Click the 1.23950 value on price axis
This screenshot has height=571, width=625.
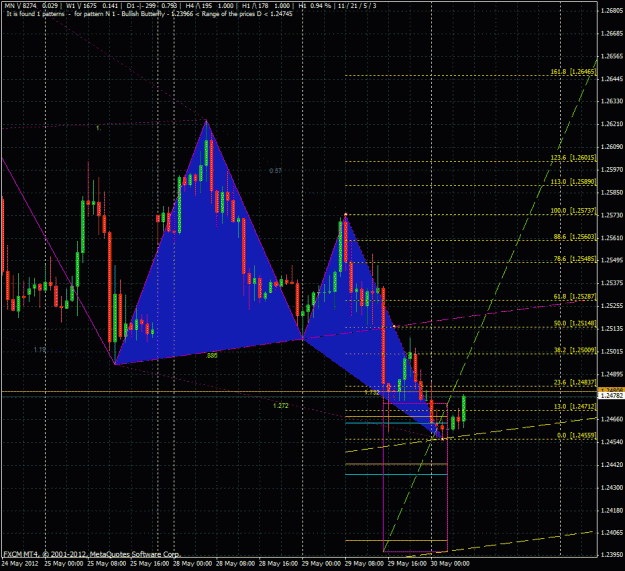(611, 555)
